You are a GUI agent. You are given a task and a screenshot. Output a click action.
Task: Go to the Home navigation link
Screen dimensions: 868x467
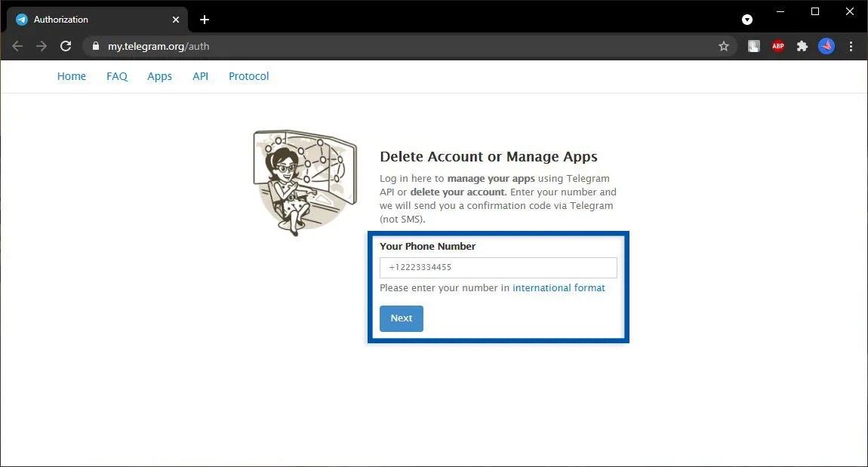tap(72, 76)
